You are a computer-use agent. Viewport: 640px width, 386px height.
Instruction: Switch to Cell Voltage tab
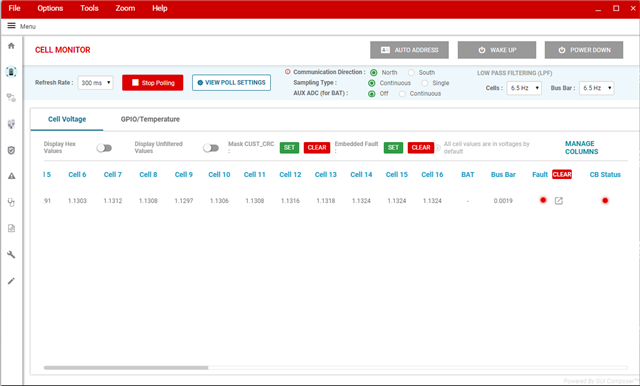coord(67,119)
